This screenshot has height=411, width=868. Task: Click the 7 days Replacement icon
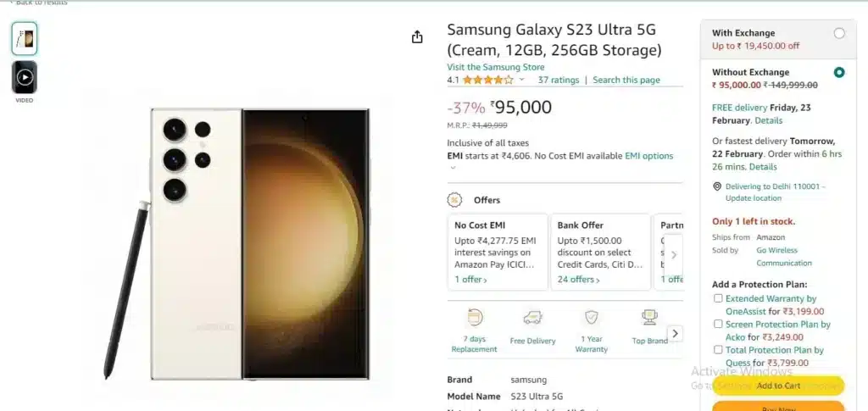475,318
